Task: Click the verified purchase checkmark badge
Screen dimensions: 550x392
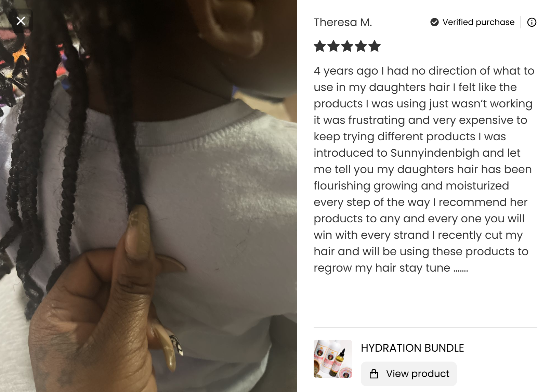Action: pyautogui.click(x=434, y=22)
